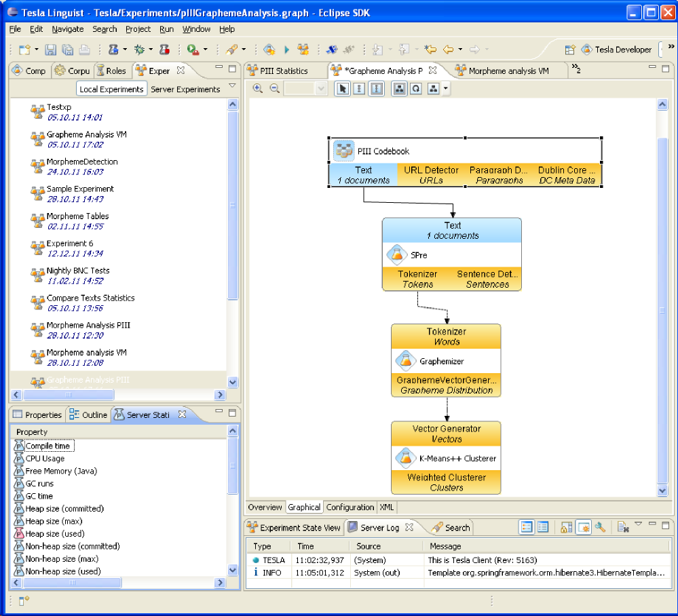The image size is (678, 616).
Task: Select the arrow pointer tool
Action: coord(343,89)
